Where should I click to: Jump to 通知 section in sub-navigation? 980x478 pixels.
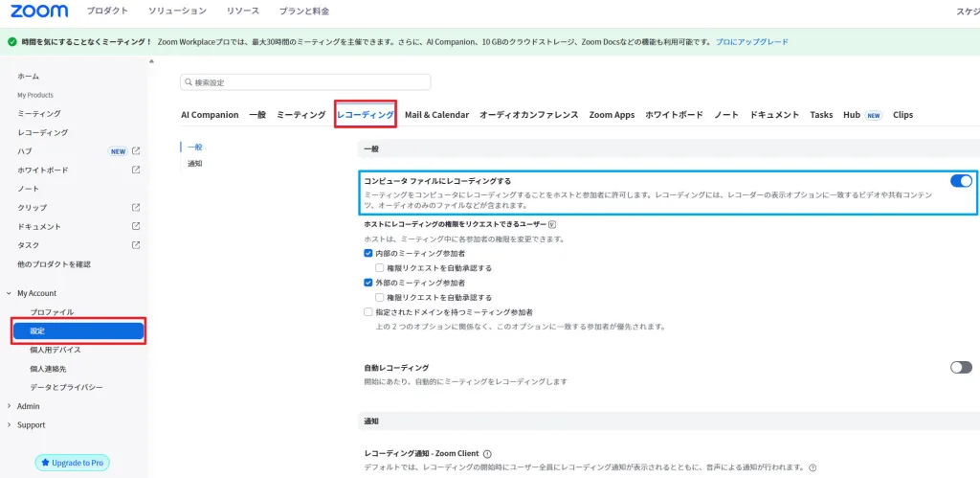tap(195, 163)
